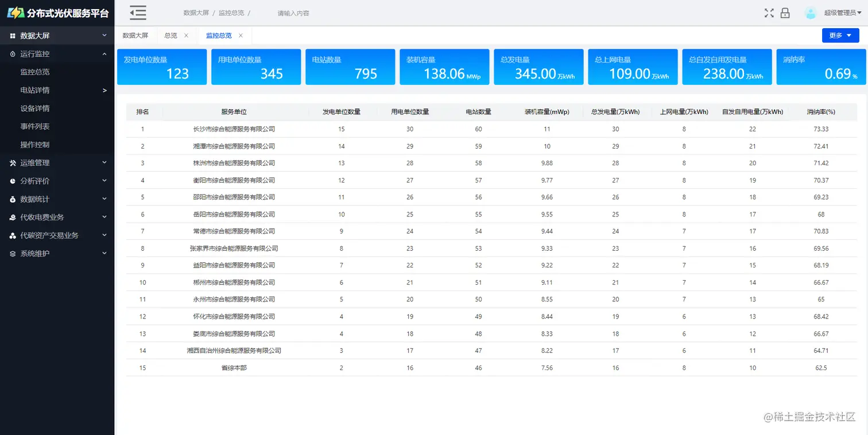Click the 总发电量 summary card
This screenshot has height=435, width=868.
(x=538, y=67)
